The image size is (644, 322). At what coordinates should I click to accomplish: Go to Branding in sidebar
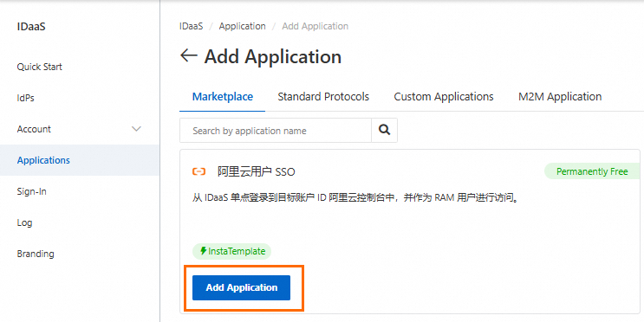36,254
